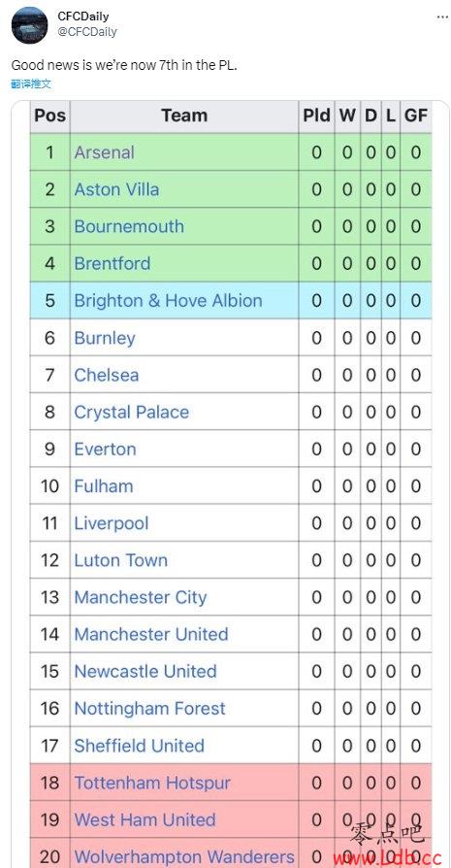Click the league table image in tweet

coord(231,484)
